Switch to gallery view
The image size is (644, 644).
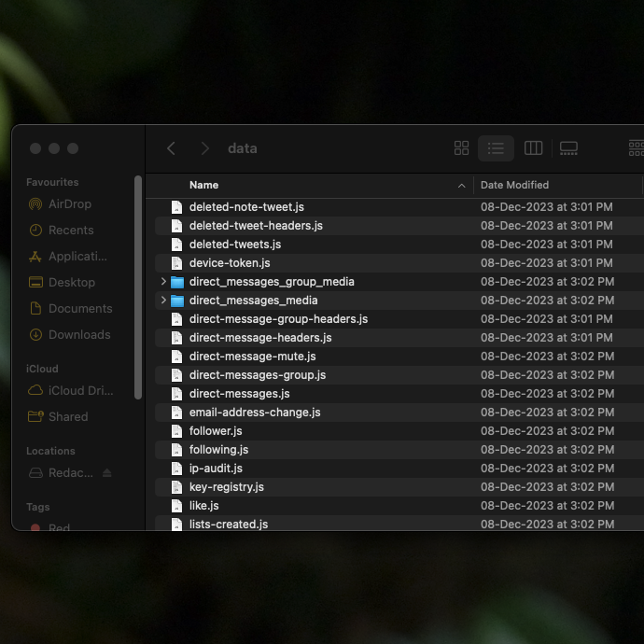point(568,148)
